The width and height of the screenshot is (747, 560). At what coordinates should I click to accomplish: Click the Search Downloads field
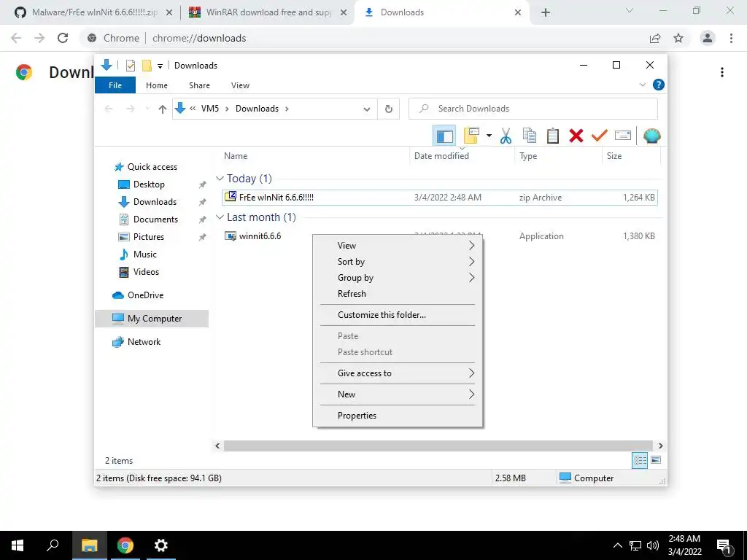[x=533, y=109]
